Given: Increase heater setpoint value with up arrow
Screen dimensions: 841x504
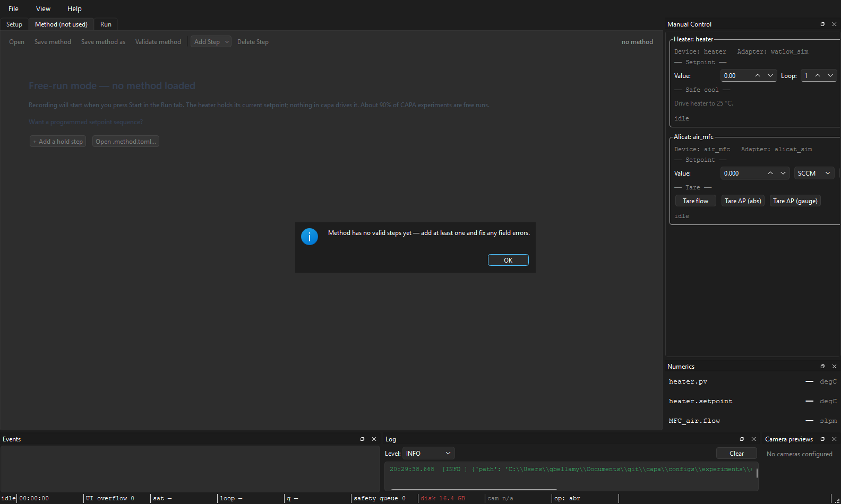Looking at the screenshot, I should [x=758, y=76].
